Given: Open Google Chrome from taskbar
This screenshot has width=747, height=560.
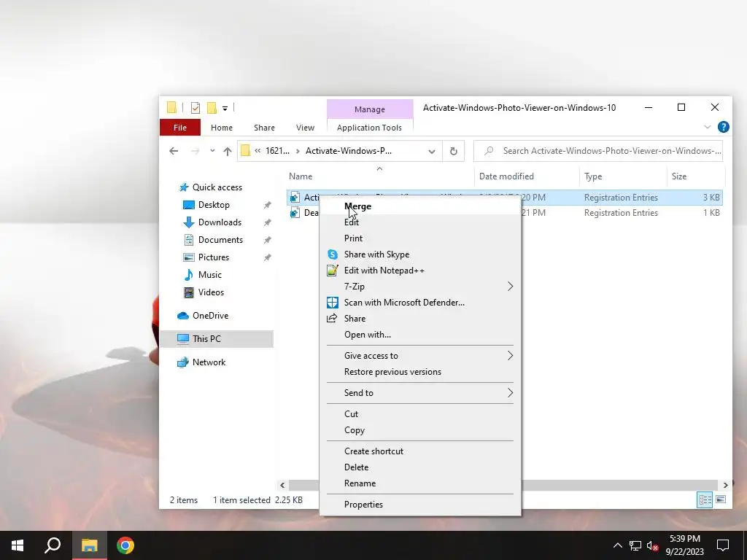Looking at the screenshot, I should coord(125,545).
